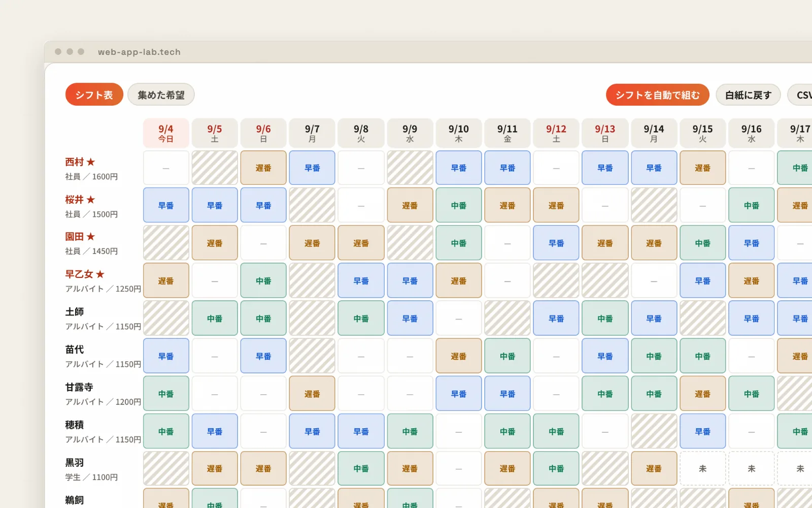Click the 白紙に戻す button
Viewport: 812px width, 508px height.
pos(748,94)
